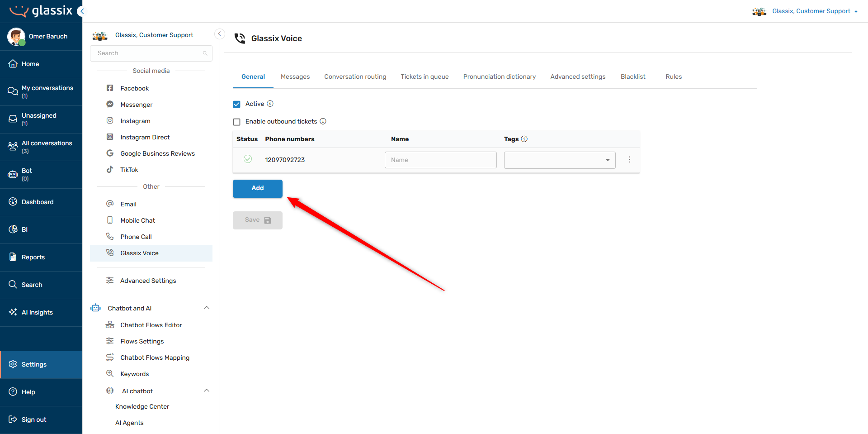Open Messenger channel settings
Screen dimensions: 868x434
(151, 105)
